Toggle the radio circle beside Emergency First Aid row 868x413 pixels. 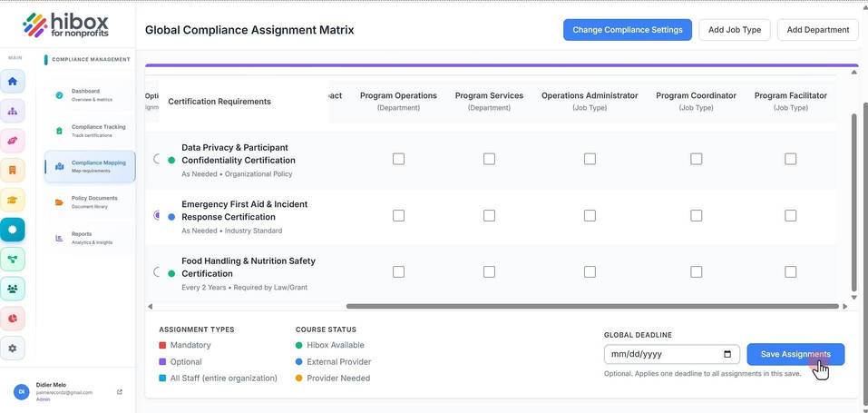tap(157, 215)
